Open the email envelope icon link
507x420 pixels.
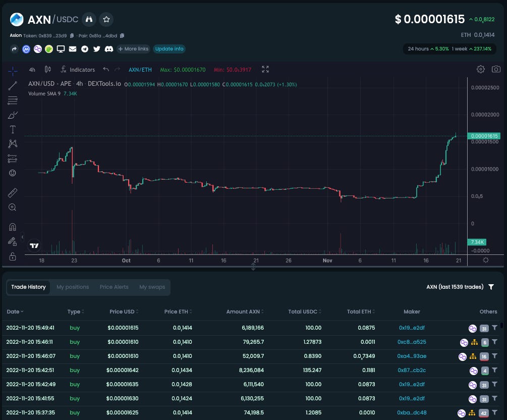(x=73, y=49)
